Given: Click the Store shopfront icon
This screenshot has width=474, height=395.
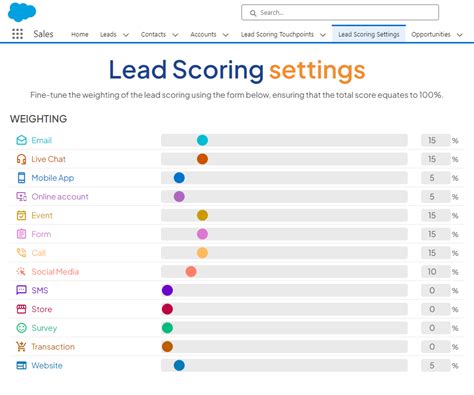Looking at the screenshot, I should point(21,309).
